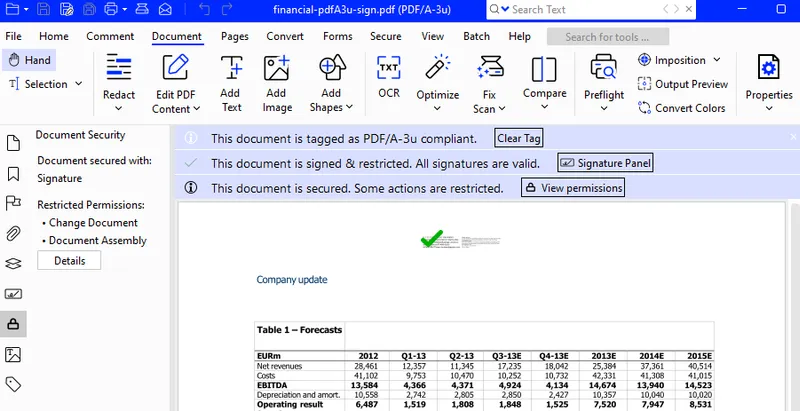Open the Batch tab
800x411 pixels.
[x=477, y=36]
